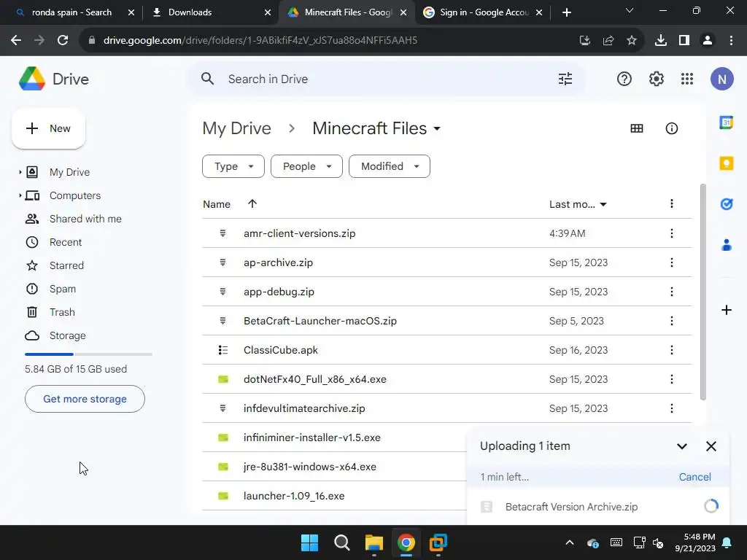
Task: Open the Google apps grid
Action: pos(687,79)
